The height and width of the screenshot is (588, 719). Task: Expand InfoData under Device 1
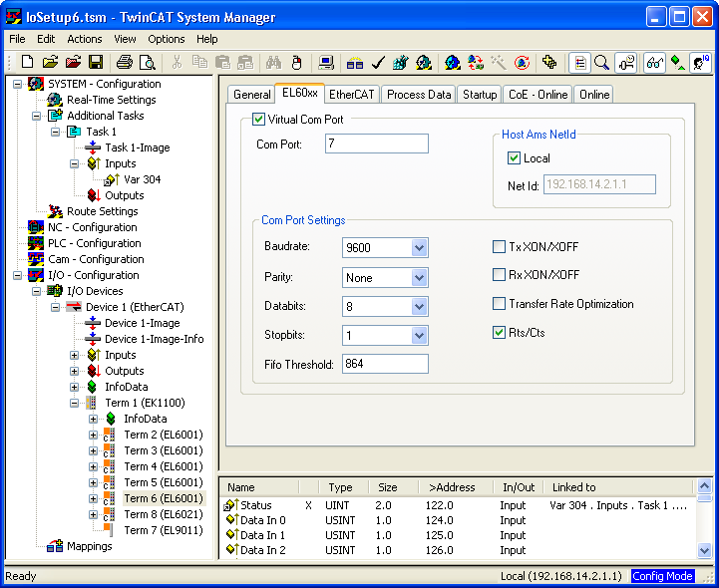74,387
